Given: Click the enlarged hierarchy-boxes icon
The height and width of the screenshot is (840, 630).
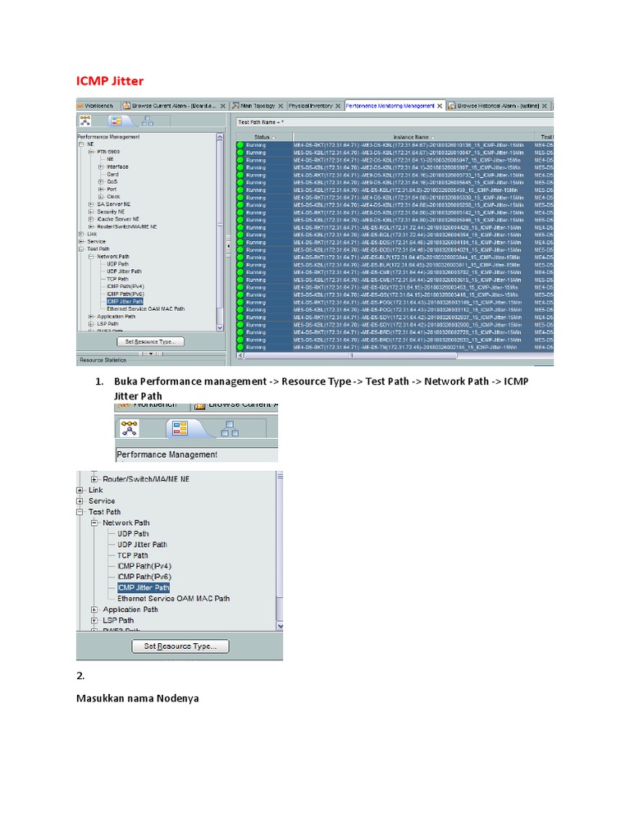Looking at the screenshot, I should pos(230,428).
